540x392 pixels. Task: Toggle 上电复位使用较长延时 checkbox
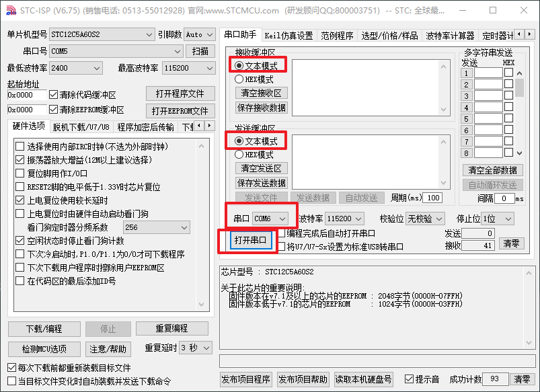20,200
